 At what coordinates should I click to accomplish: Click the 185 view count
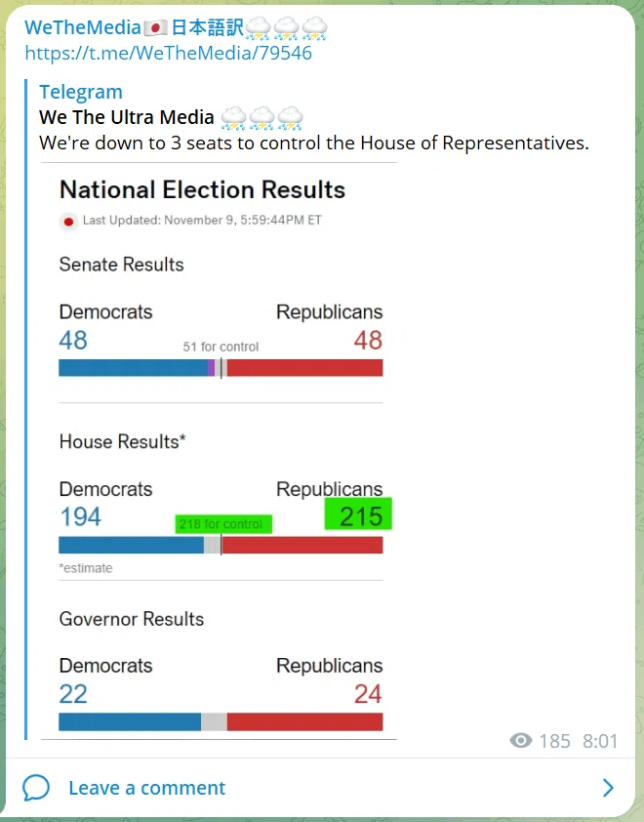tap(554, 741)
